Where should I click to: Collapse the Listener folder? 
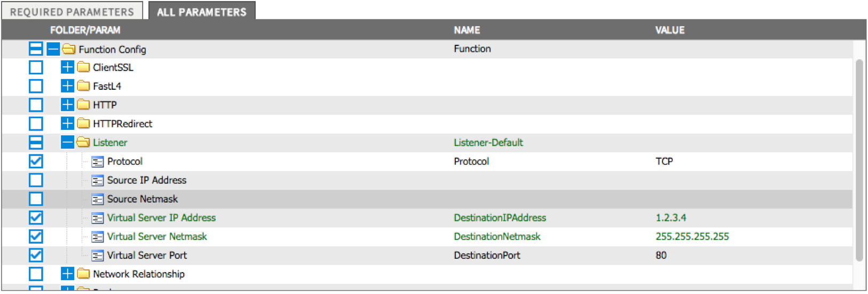click(67, 142)
